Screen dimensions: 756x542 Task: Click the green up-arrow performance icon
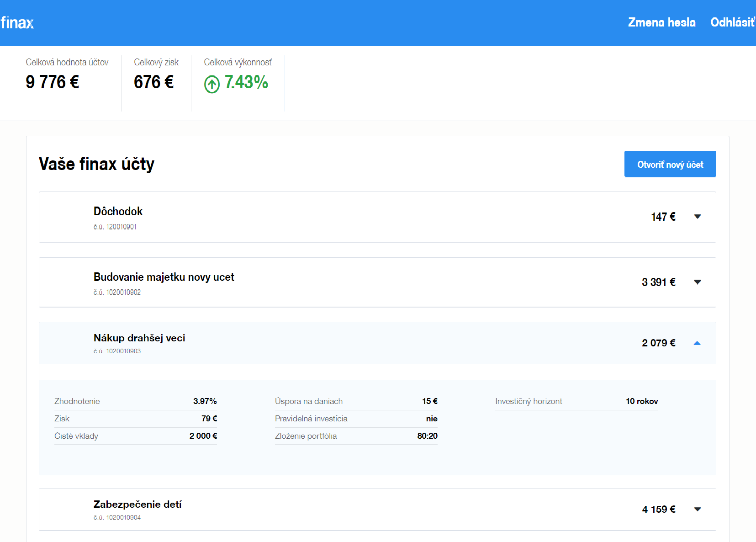(211, 84)
